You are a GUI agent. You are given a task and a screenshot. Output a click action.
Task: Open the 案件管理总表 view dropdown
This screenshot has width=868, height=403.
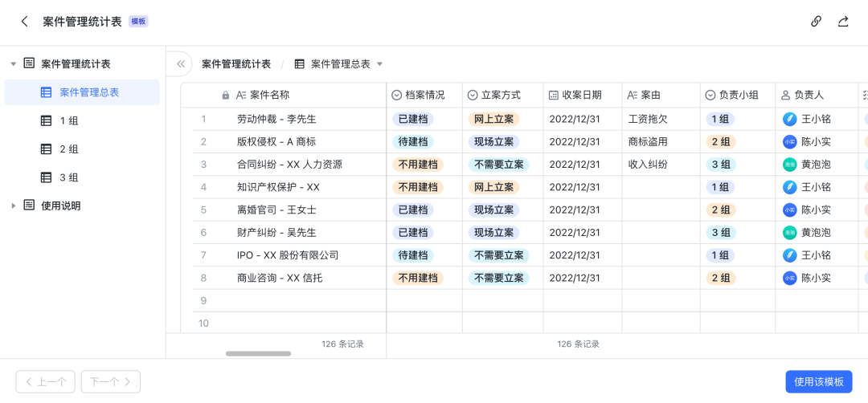(380, 64)
